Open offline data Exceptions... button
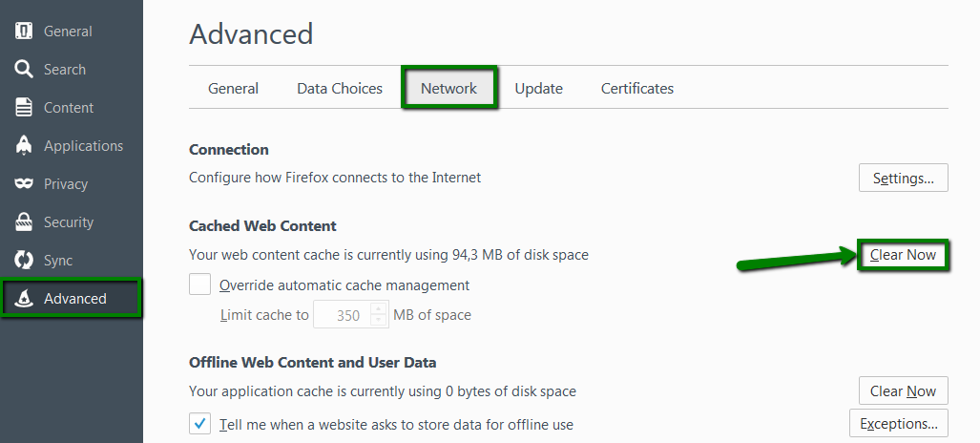This screenshot has width=980, height=443. 899,424
